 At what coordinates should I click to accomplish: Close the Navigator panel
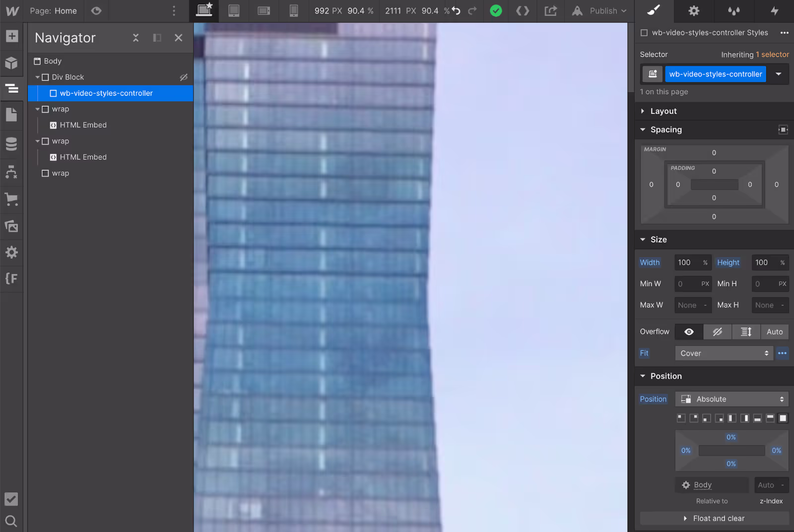coord(178,38)
